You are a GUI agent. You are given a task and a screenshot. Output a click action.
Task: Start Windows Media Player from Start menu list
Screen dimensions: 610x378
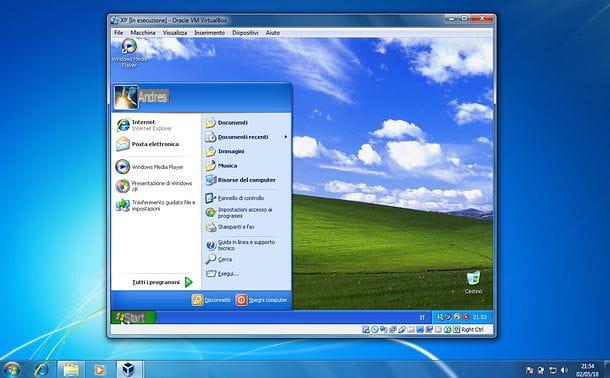150,167
